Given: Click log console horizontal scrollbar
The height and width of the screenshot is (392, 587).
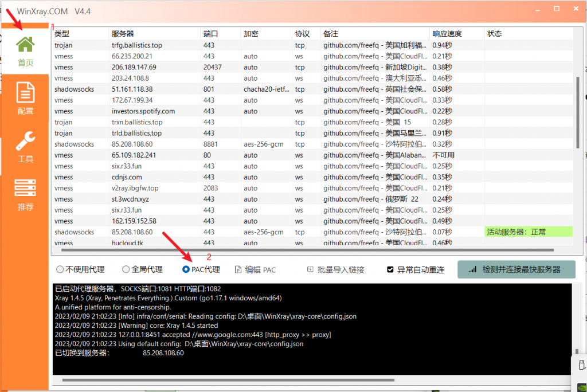Looking at the screenshot, I should 228,380.
